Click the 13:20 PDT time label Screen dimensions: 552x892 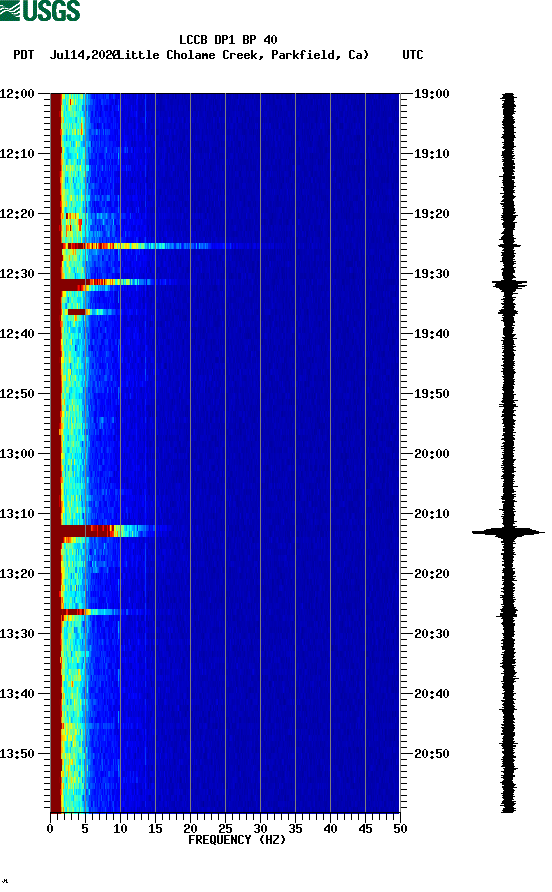point(17,574)
